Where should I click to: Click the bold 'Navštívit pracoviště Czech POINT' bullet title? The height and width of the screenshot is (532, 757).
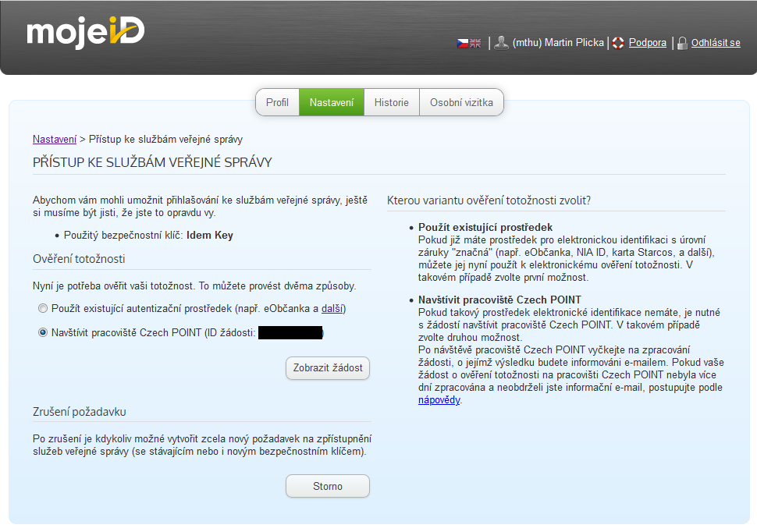tap(499, 300)
